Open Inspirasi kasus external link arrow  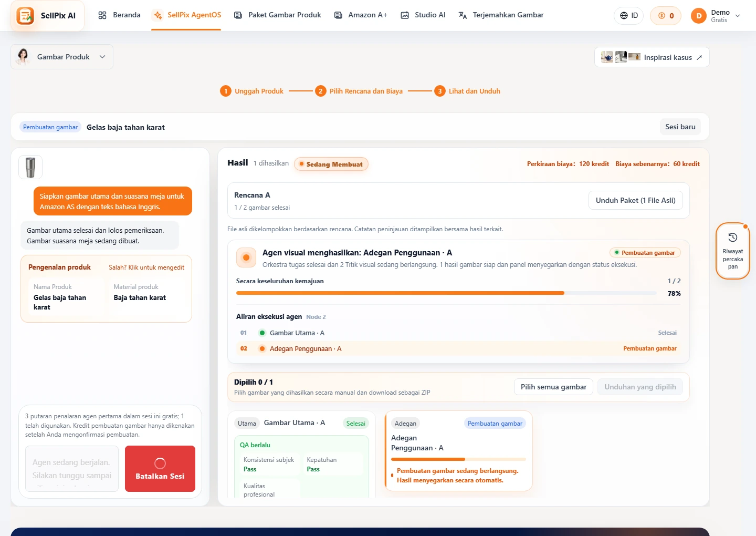[x=699, y=58]
